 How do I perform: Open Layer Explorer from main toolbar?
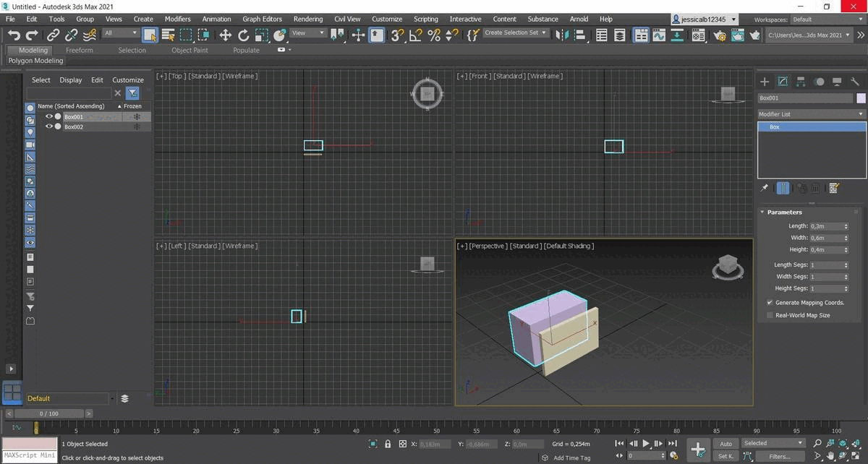(x=620, y=34)
